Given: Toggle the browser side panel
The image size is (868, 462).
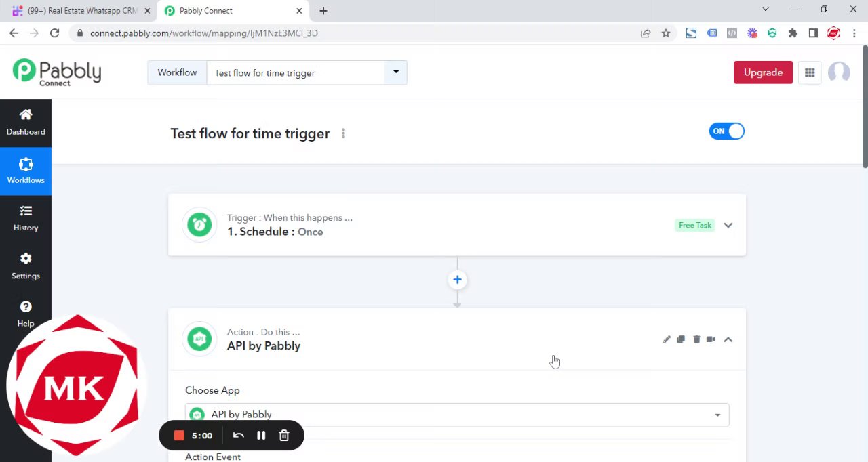Looking at the screenshot, I should [813, 33].
